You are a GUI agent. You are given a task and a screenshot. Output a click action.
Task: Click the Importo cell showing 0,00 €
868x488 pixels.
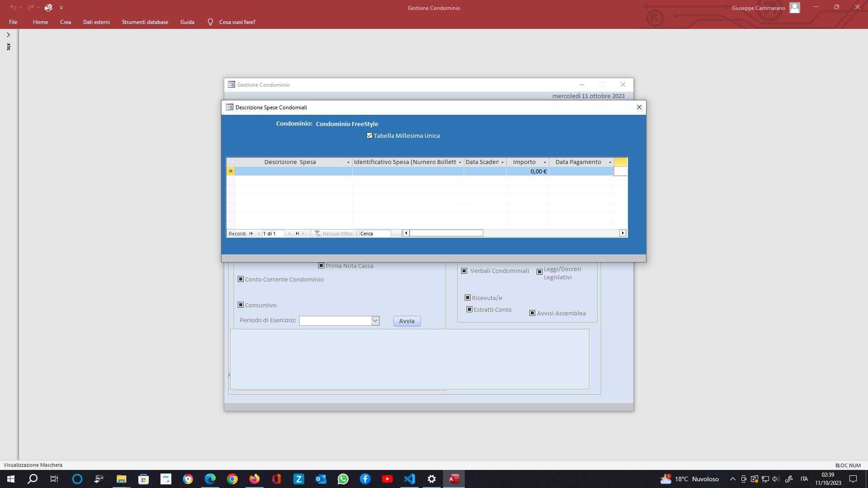tap(528, 172)
